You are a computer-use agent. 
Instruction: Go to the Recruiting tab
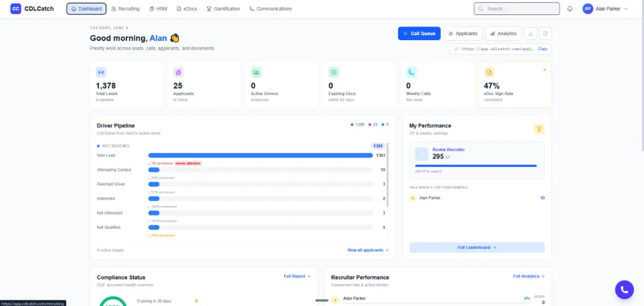(x=125, y=9)
